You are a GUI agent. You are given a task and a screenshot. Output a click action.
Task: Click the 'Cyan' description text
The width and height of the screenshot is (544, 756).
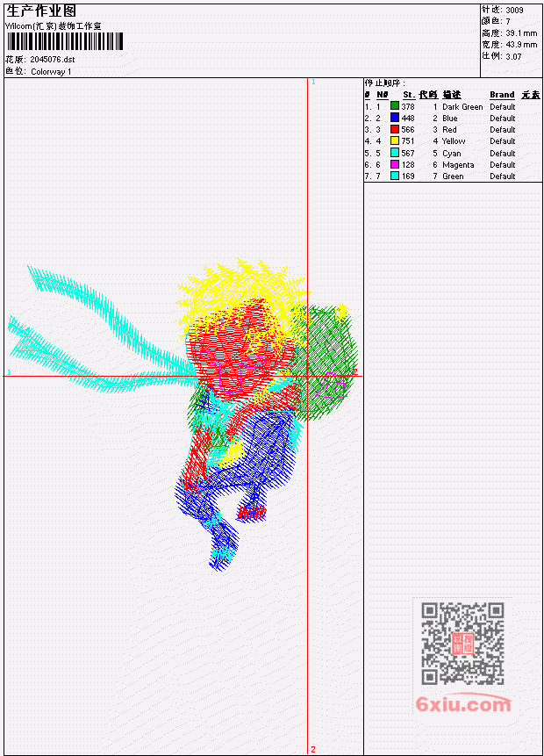(452, 154)
